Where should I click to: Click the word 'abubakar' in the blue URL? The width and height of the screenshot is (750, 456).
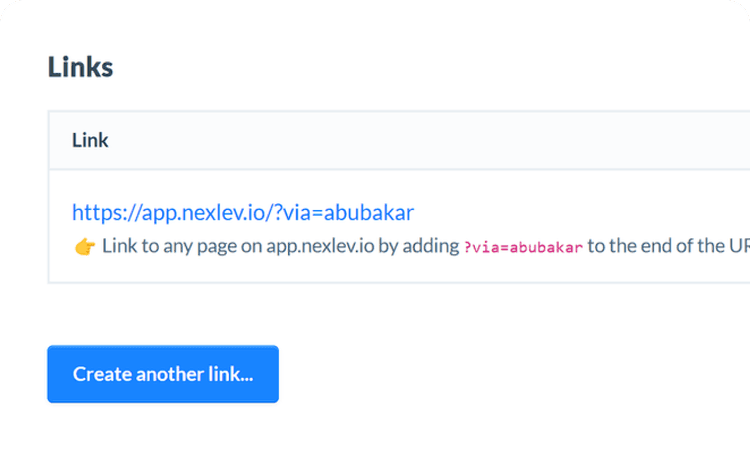pyautogui.click(x=369, y=212)
